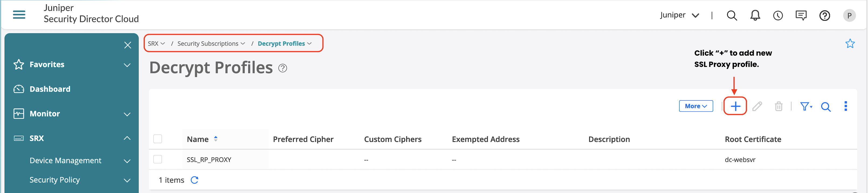Open the feedback chat icon

(x=801, y=16)
